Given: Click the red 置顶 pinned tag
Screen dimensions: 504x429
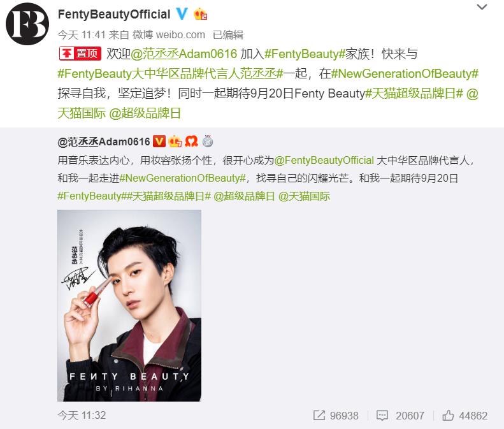Looking at the screenshot, I should (x=80, y=54).
